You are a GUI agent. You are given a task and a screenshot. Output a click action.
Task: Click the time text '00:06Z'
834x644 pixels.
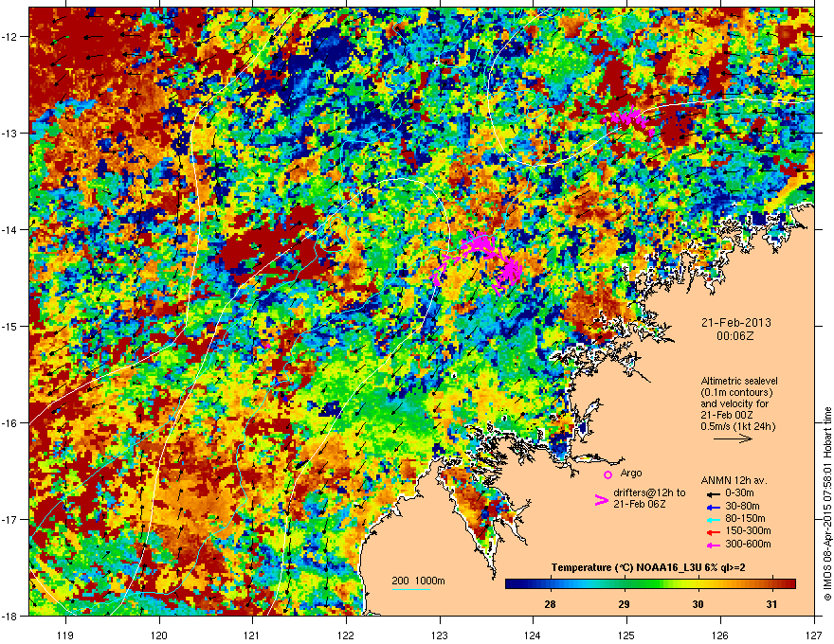click(x=735, y=336)
